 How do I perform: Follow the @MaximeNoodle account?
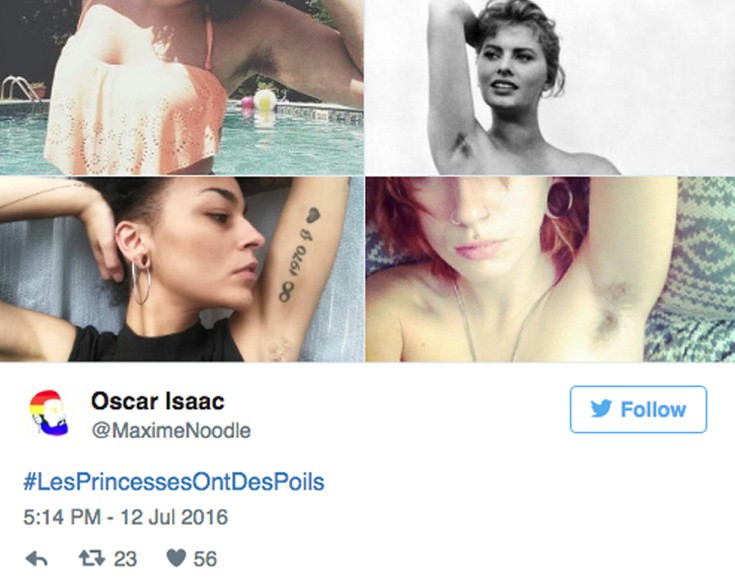coord(638,409)
